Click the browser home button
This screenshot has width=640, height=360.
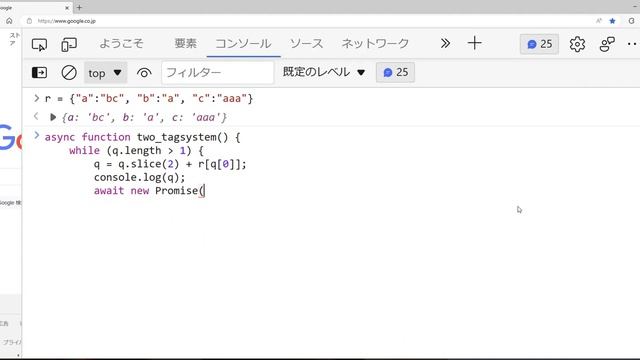9,21
